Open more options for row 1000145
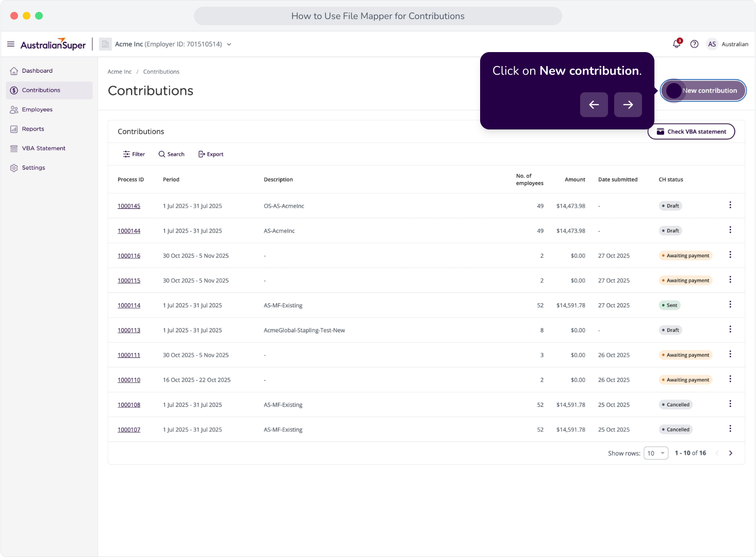756x557 pixels. [730, 205]
